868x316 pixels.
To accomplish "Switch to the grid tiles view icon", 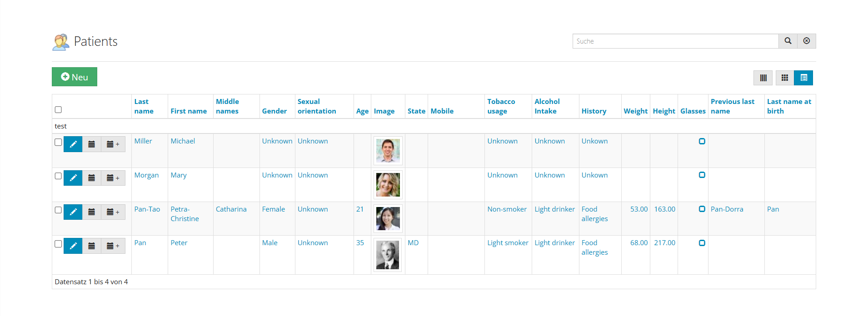I will [785, 78].
